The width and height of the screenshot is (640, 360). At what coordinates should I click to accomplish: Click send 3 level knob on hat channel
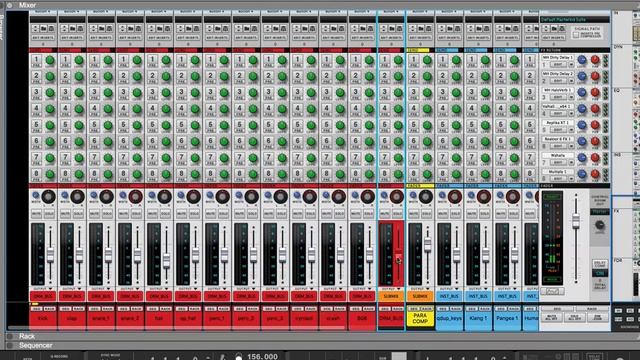pos(166,93)
